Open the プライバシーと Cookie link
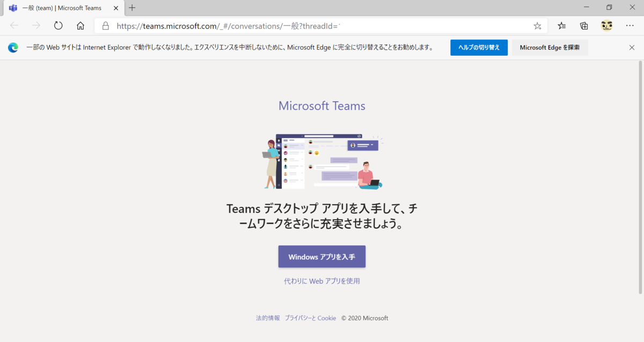 (x=310, y=318)
